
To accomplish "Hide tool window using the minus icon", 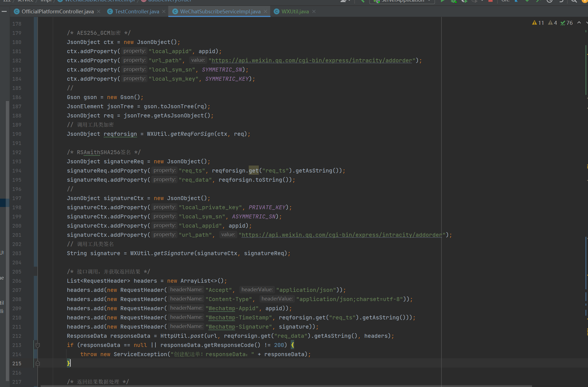I will pos(4,11).
